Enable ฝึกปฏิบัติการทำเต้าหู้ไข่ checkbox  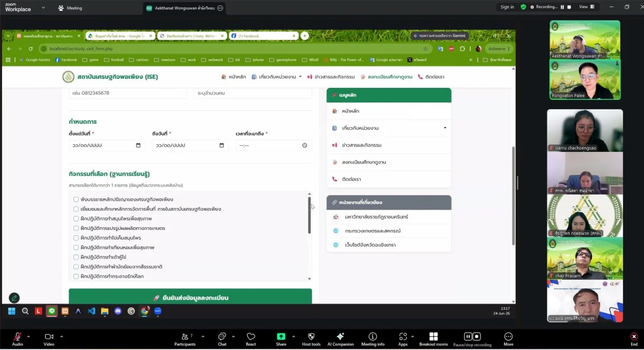(x=76, y=257)
